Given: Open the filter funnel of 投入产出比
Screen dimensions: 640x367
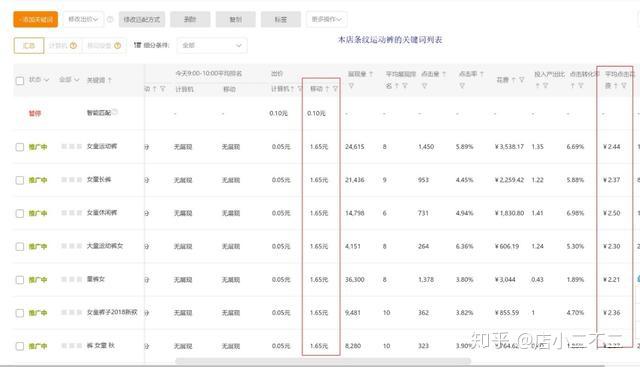Looking at the screenshot, I should [x=545, y=86].
